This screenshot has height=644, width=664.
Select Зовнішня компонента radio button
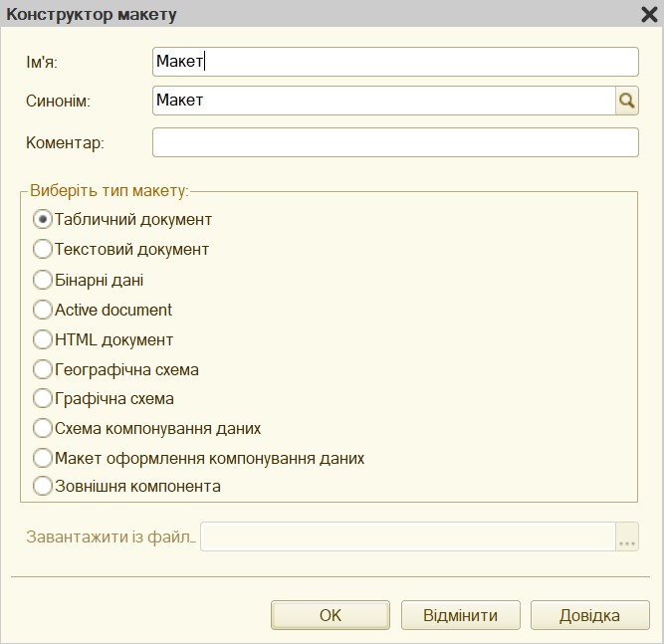(43, 486)
